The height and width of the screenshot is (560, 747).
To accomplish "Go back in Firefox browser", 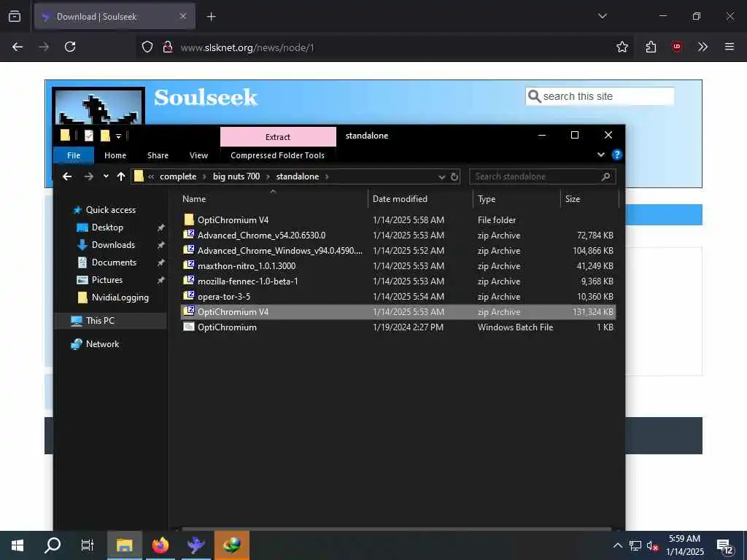I will [18, 47].
